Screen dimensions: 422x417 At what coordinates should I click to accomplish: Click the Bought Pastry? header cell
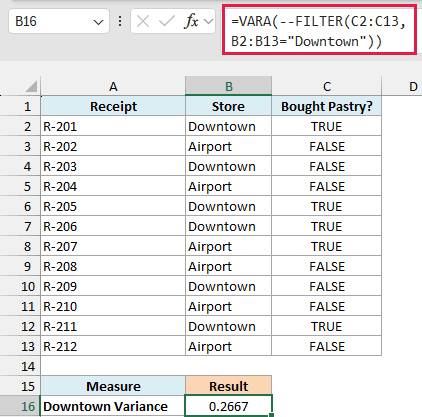tap(327, 106)
